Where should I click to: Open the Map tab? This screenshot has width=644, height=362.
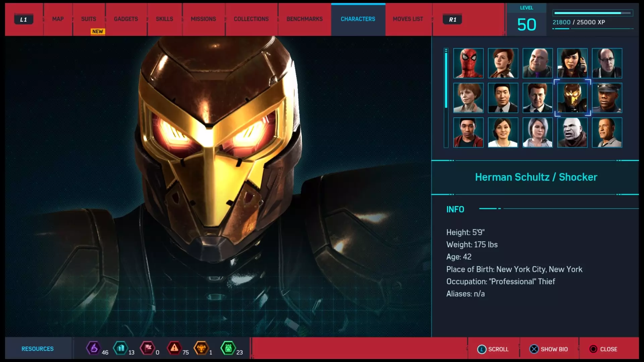pyautogui.click(x=58, y=19)
